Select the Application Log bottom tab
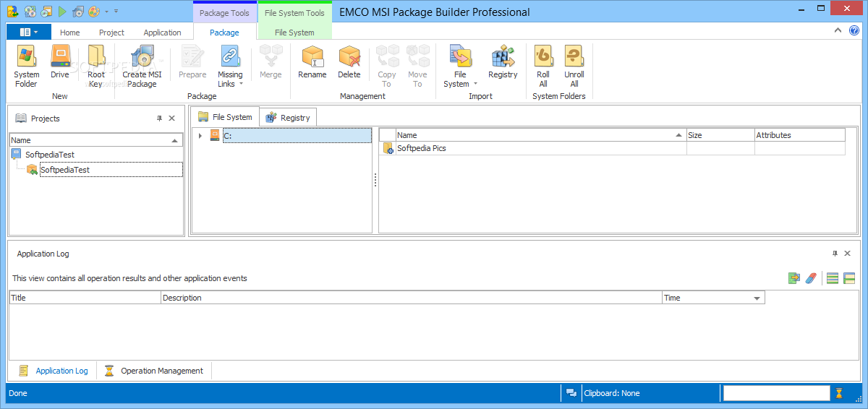This screenshot has height=409, width=868. pyautogui.click(x=53, y=371)
